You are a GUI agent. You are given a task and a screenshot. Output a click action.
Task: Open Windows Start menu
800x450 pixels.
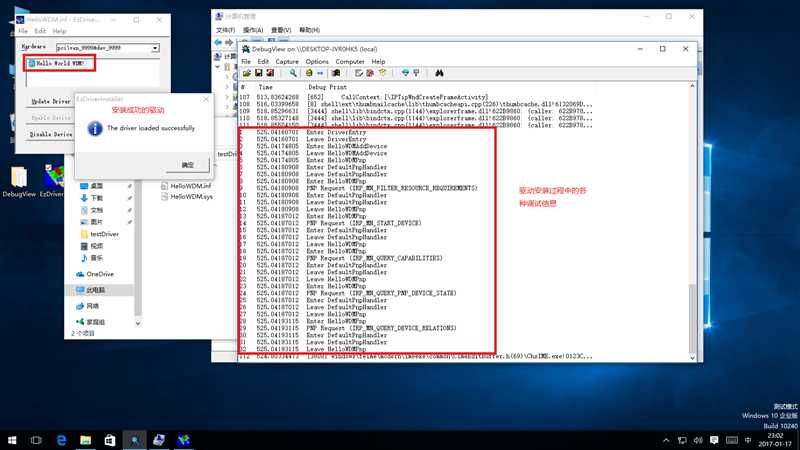(12, 440)
